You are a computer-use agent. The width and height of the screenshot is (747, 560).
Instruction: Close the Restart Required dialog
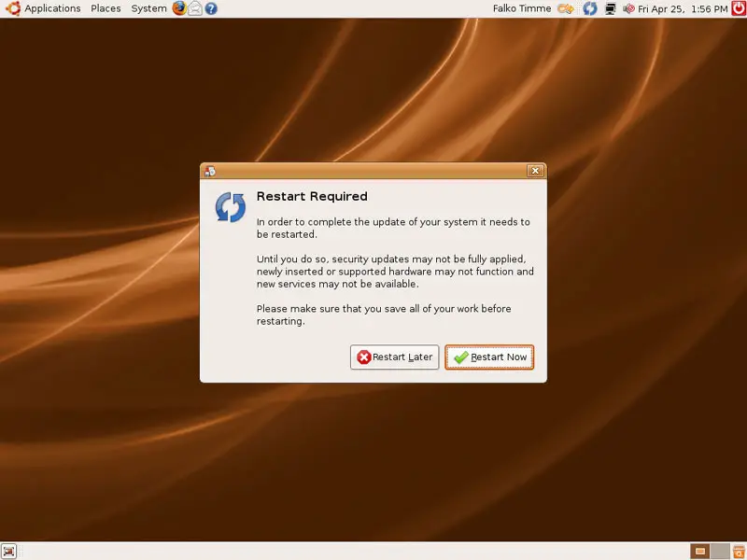535,171
